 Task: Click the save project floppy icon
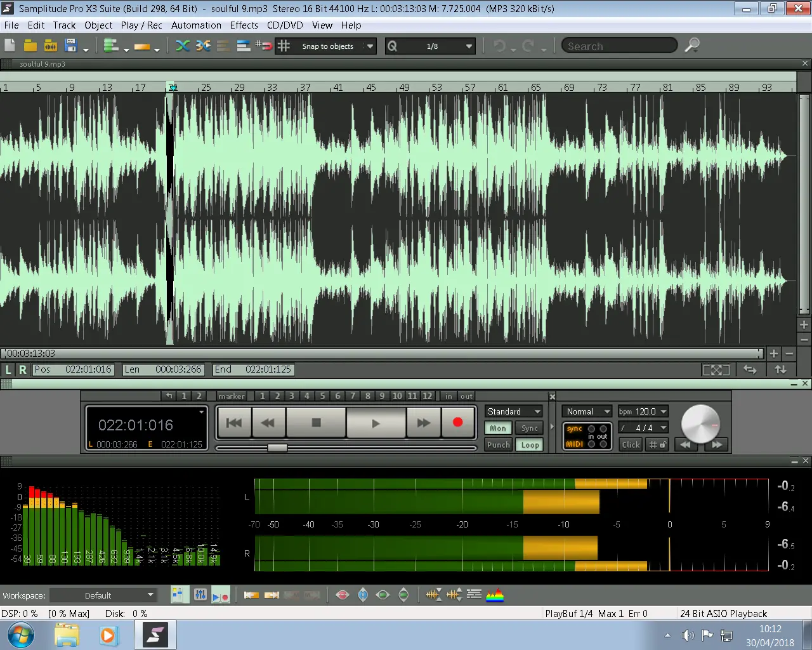[x=71, y=46]
